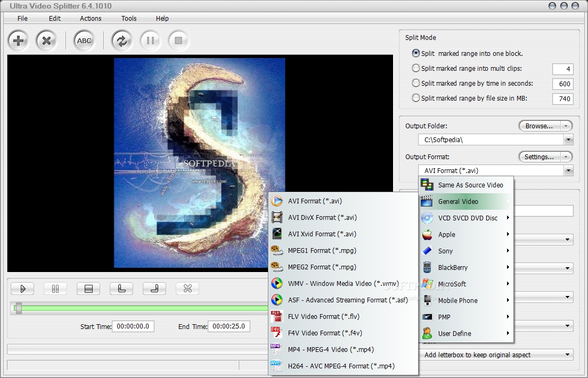Image resolution: width=588 pixels, height=378 pixels.
Task: Open the Edit menu
Action: [x=55, y=19]
